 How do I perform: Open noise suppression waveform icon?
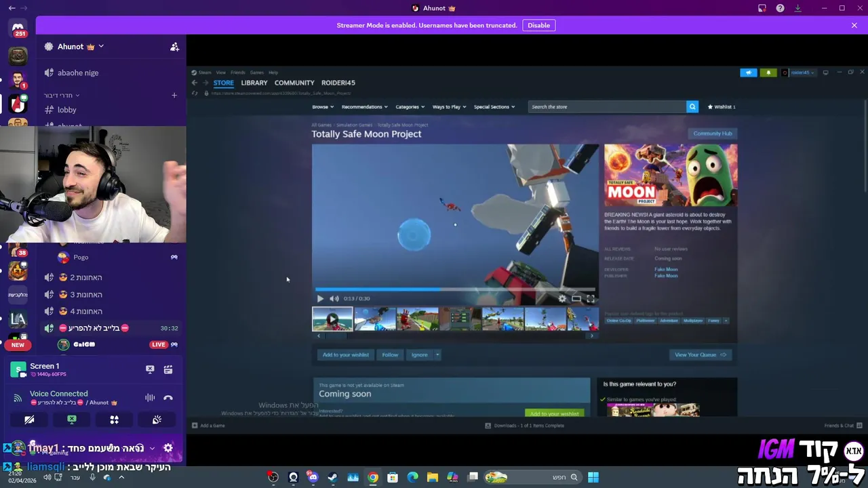(x=150, y=398)
